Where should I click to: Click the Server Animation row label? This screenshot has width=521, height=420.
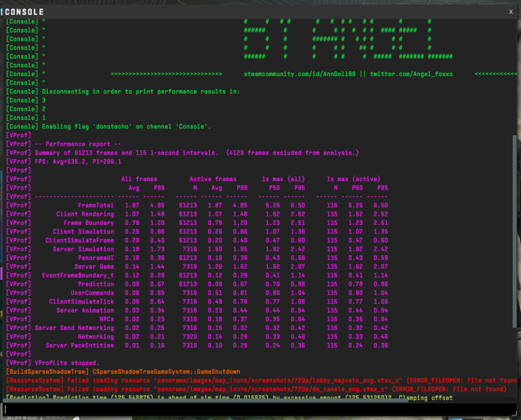coord(85,310)
